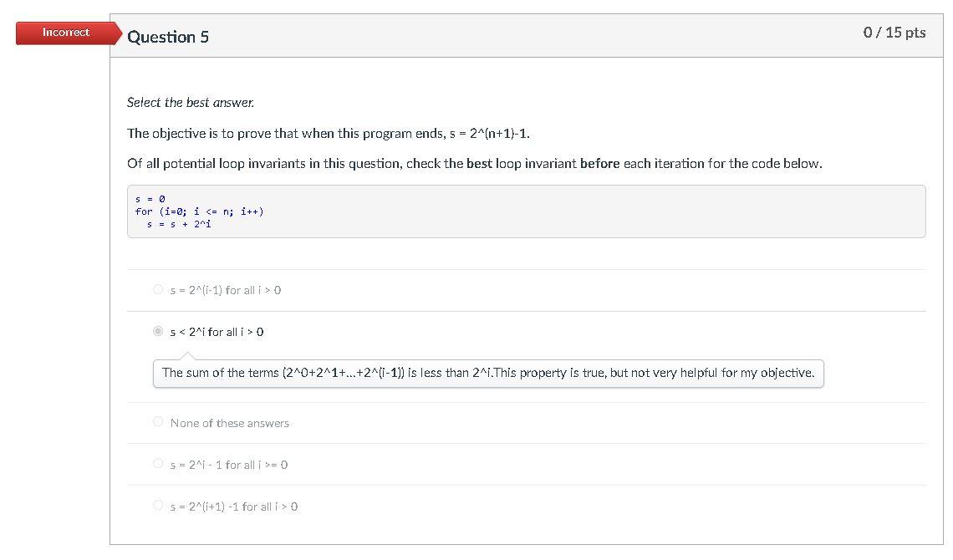This screenshot has width=953, height=560.
Task: Choose the "None of these answers" option
Action: point(158,421)
